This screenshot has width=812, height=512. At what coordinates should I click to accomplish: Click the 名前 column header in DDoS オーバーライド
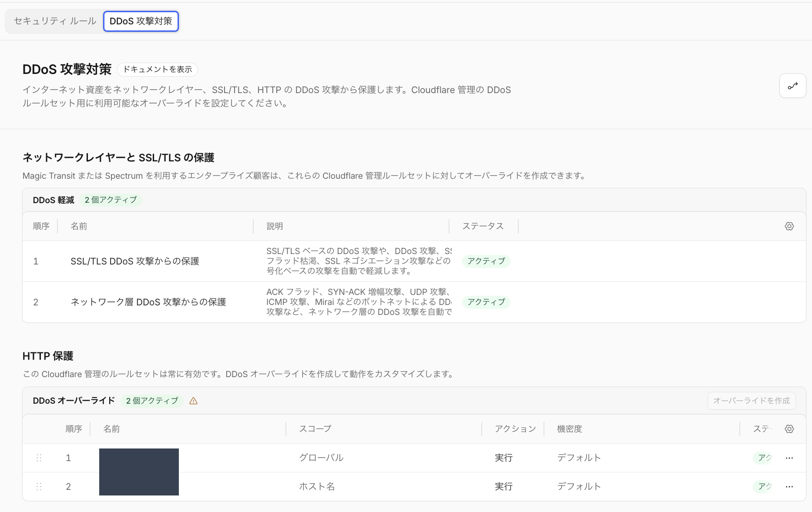(x=111, y=429)
